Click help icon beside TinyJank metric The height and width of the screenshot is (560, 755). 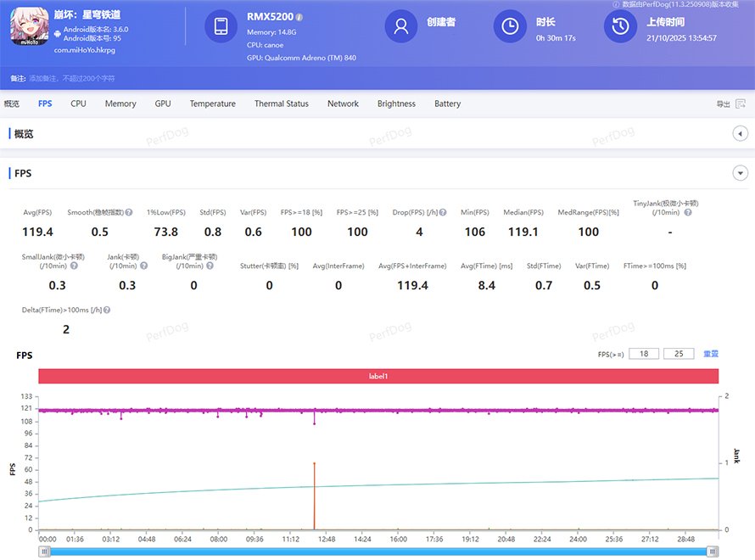688,212
